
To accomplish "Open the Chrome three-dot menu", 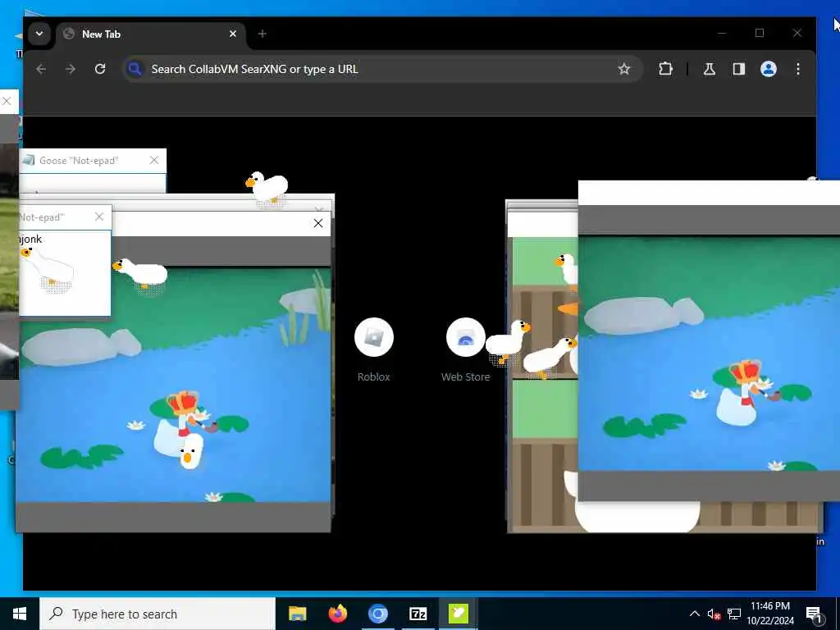I will tap(798, 69).
